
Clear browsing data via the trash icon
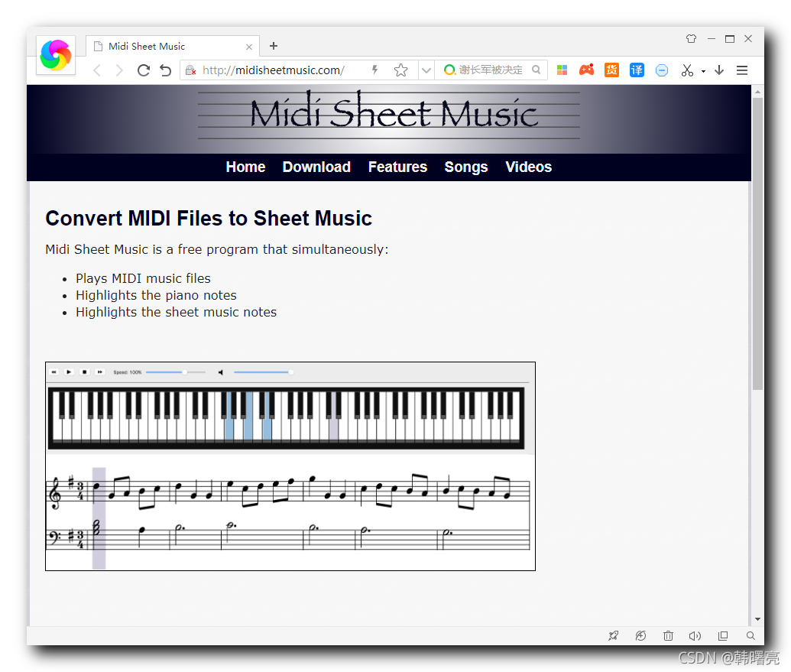point(668,635)
